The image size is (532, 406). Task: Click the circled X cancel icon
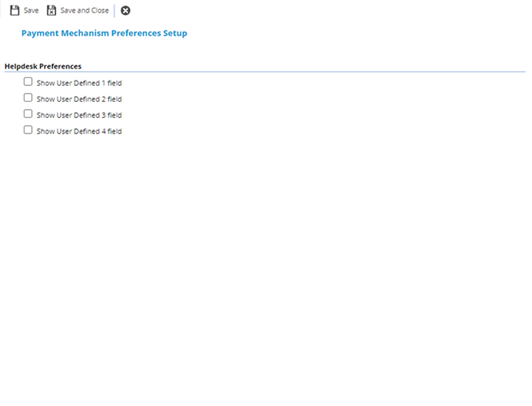(125, 11)
